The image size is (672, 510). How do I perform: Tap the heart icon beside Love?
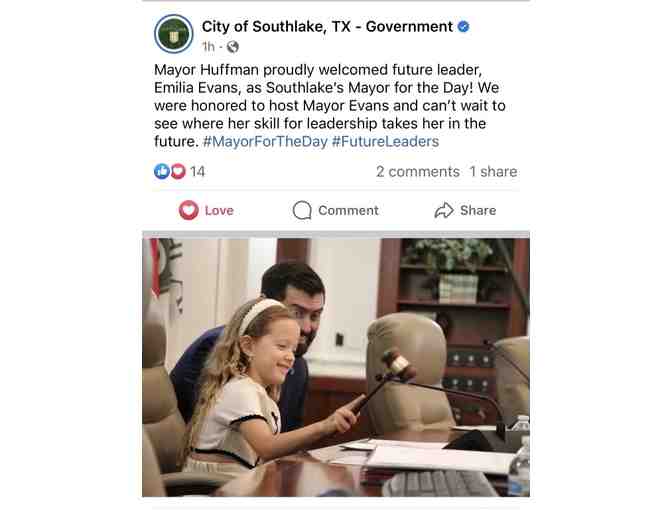[189, 210]
